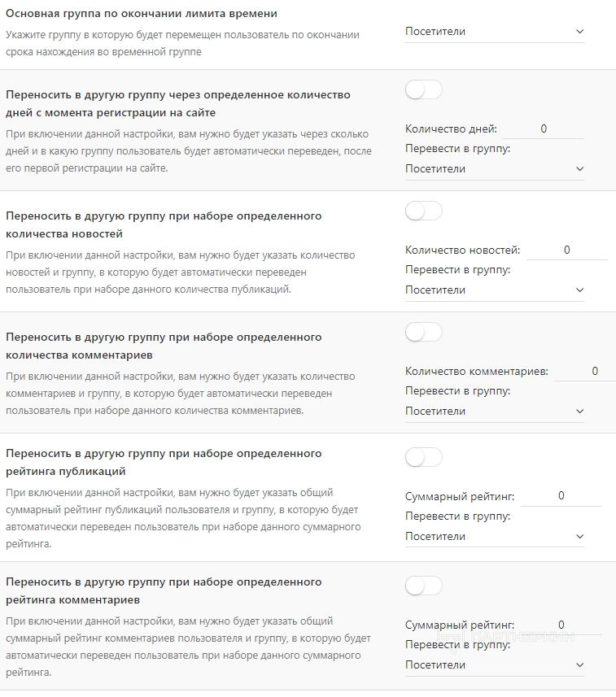Focus 'Суммарный рейтинг' field for publications rating
This screenshot has height=697, width=616.
point(561,496)
